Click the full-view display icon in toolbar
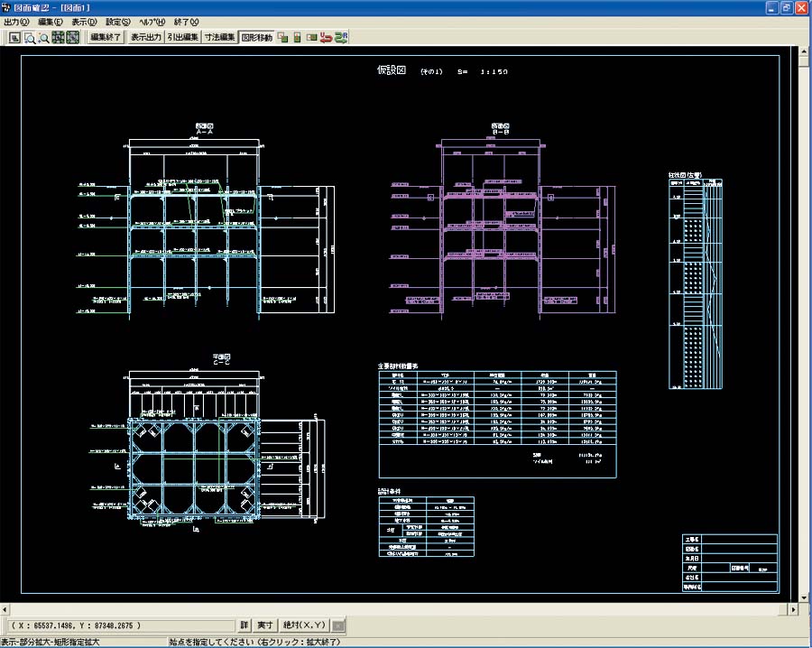Viewport: 812px width, 648px height. [15, 37]
